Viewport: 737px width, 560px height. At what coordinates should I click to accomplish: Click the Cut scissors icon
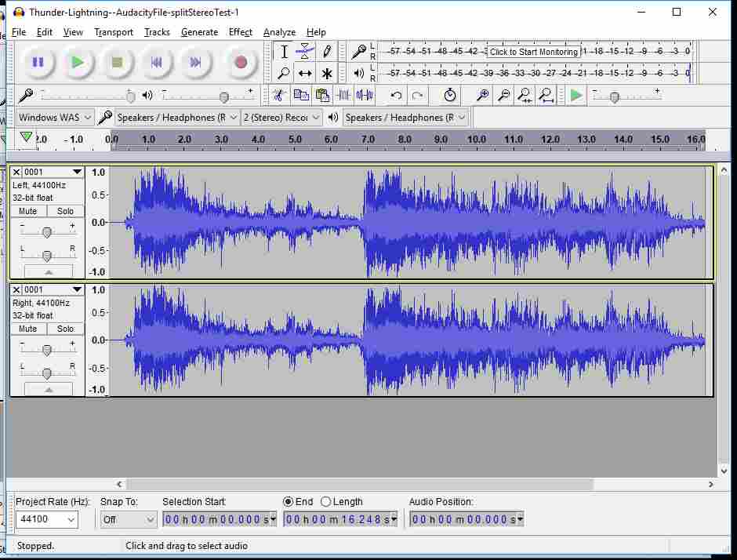coord(278,96)
